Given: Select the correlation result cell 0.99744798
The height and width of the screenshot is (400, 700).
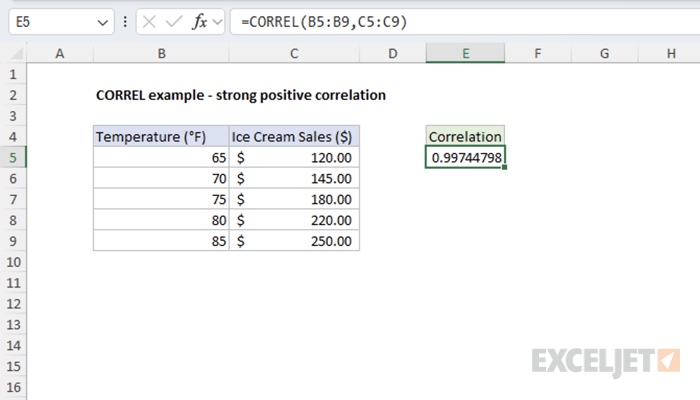Looking at the screenshot, I should pyautogui.click(x=465, y=158).
